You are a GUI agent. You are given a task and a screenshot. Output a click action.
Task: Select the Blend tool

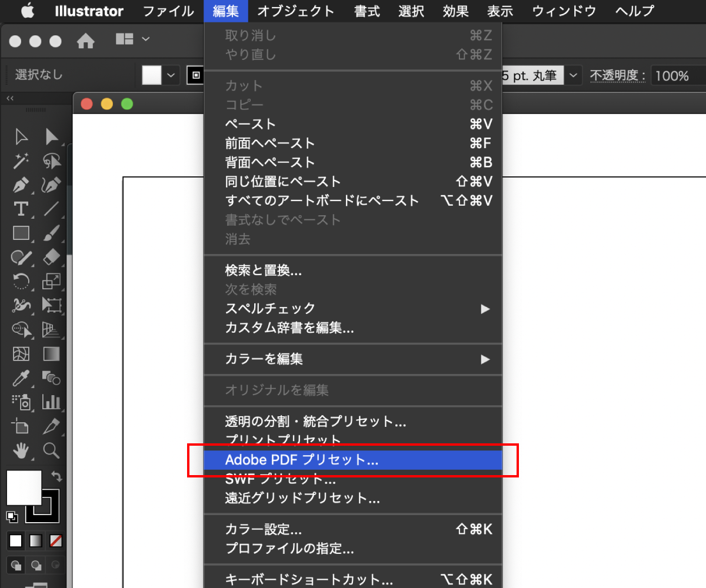coord(52,378)
